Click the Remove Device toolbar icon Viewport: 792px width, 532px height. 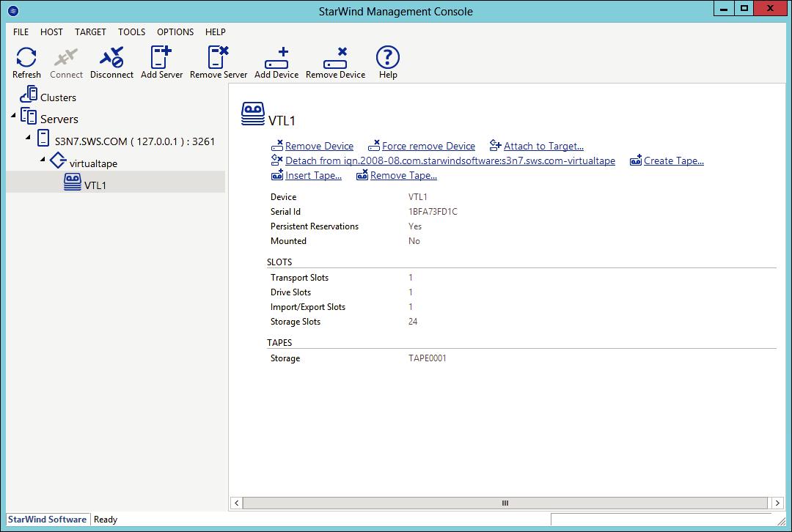tap(335, 58)
